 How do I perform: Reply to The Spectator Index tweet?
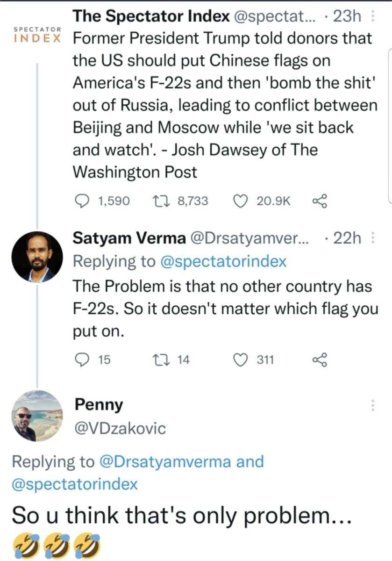[83, 201]
